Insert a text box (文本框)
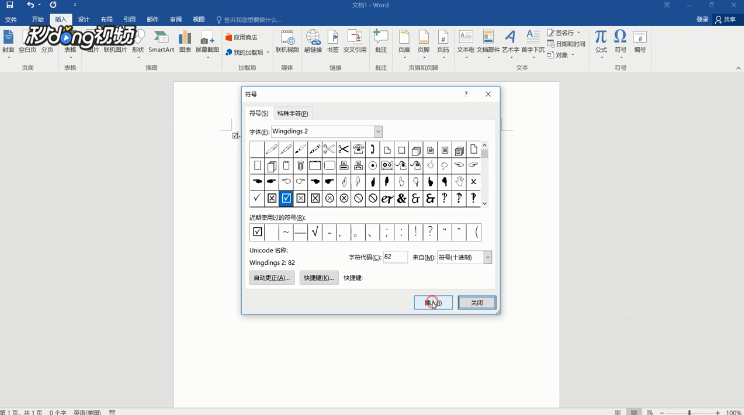 pyautogui.click(x=465, y=43)
